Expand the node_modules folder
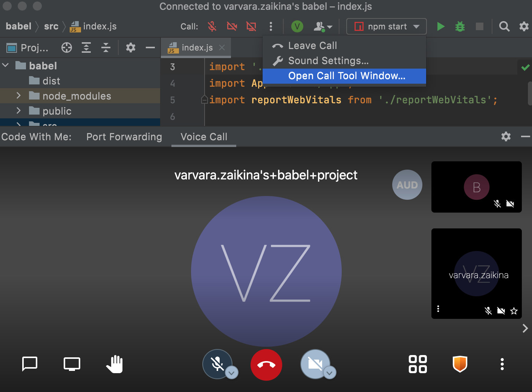Image resolution: width=532 pixels, height=392 pixels. click(18, 96)
